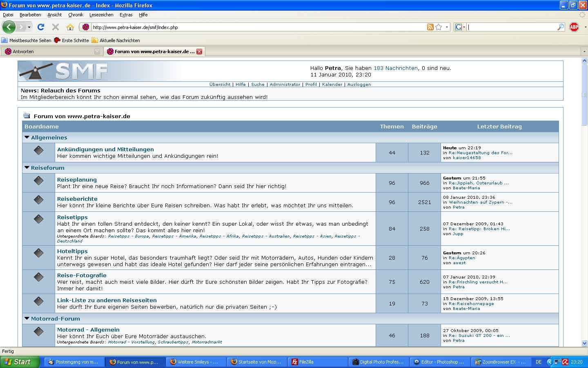
Task: Open the search engine selector dropdown
Action: click(x=460, y=27)
